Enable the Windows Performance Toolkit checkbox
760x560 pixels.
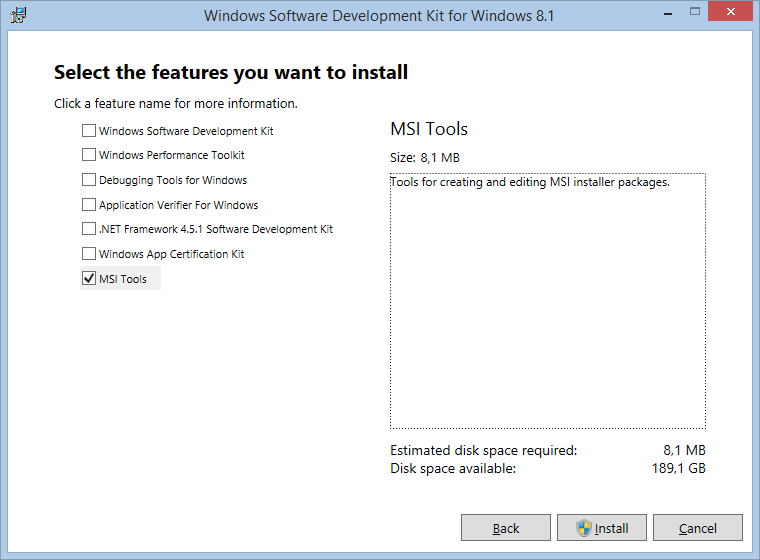click(89, 155)
